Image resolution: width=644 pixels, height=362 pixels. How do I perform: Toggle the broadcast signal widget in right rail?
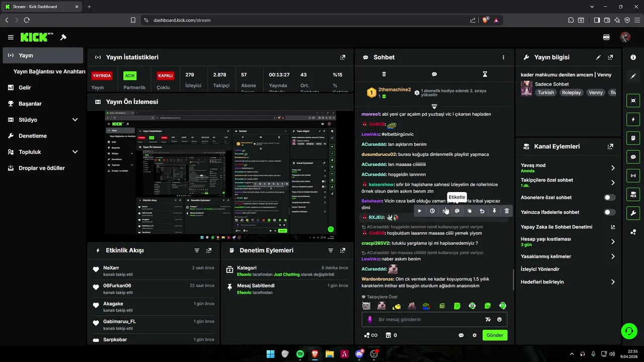tap(633, 175)
